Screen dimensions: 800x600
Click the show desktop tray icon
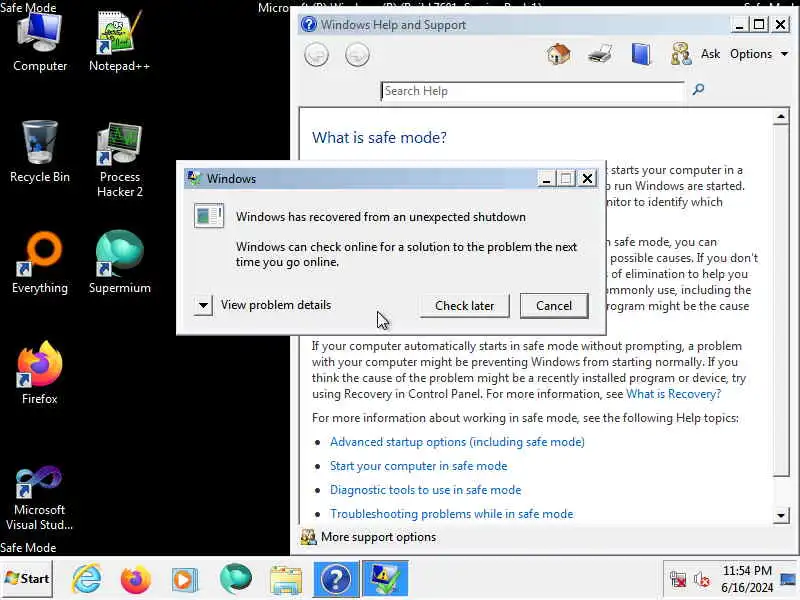click(788, 579)
